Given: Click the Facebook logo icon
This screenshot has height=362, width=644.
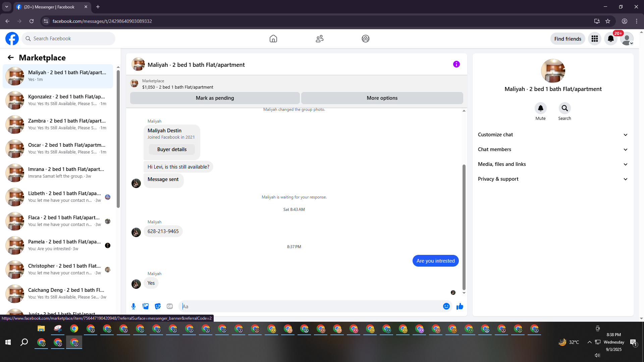Looking at the screenshot, I should point(12,39).
